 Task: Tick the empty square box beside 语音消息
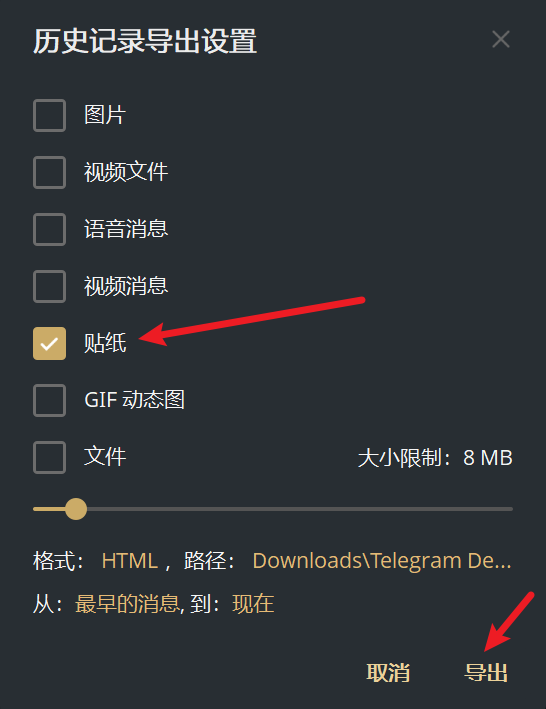tap(49, 229)
